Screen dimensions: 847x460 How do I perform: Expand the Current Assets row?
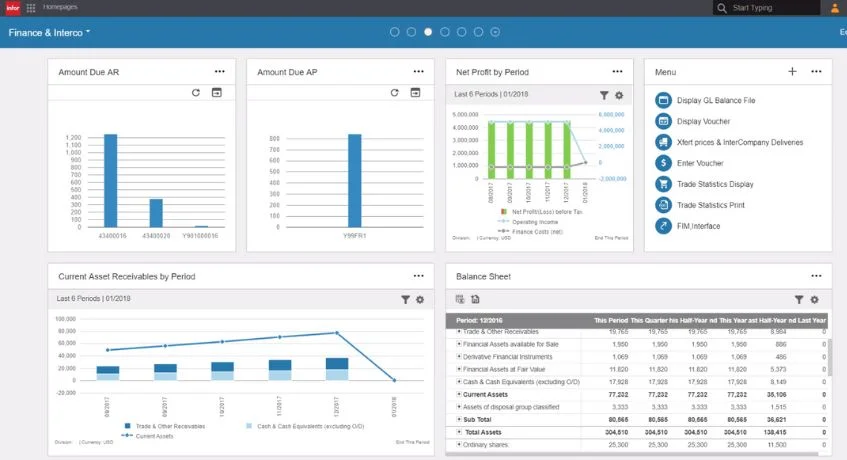pos(459,394)
